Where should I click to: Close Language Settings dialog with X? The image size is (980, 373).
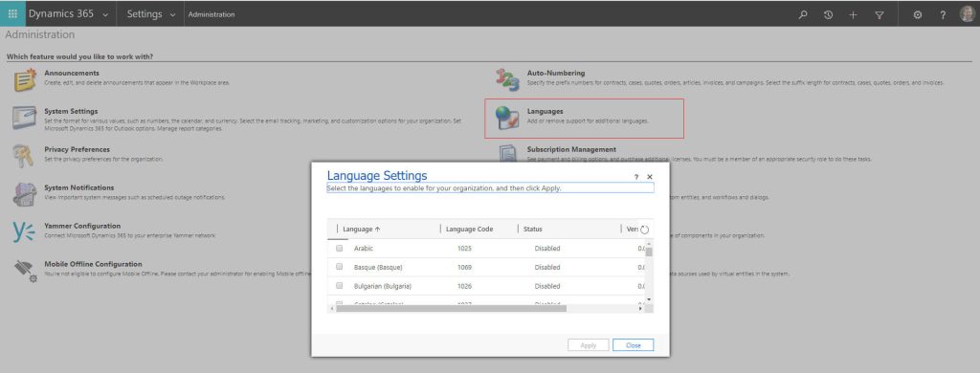(x=650, y=178)
